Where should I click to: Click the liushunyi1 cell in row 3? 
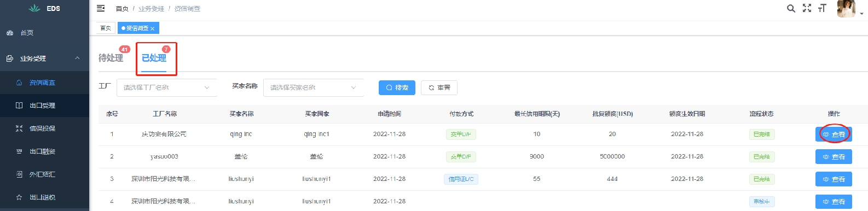tap(317, 179)
